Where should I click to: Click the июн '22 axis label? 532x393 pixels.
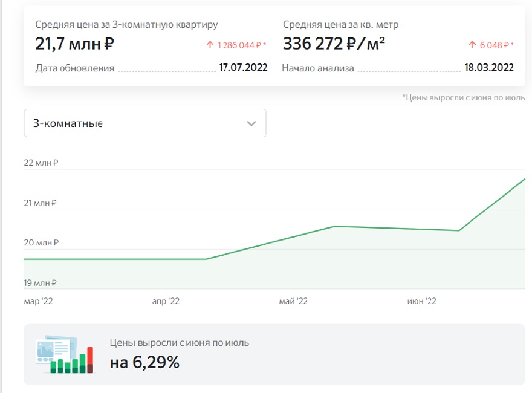pyautogui.click(x=422, y=301)
